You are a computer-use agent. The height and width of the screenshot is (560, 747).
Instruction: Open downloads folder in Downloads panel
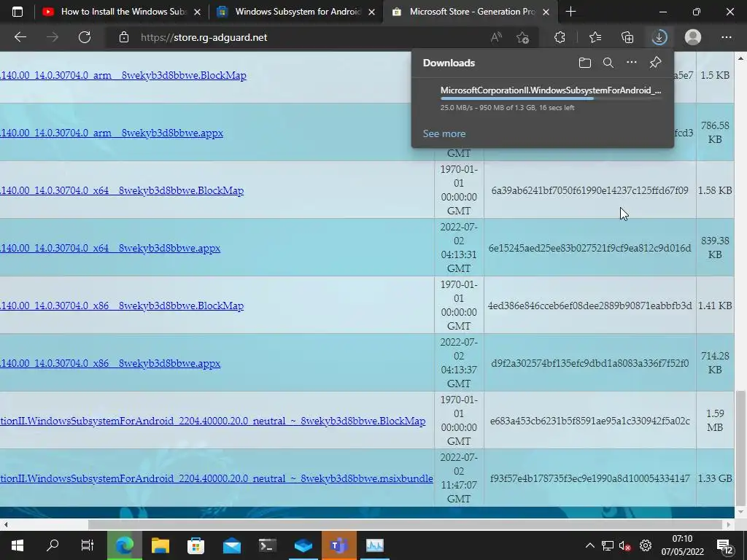[x=585, y=63]
